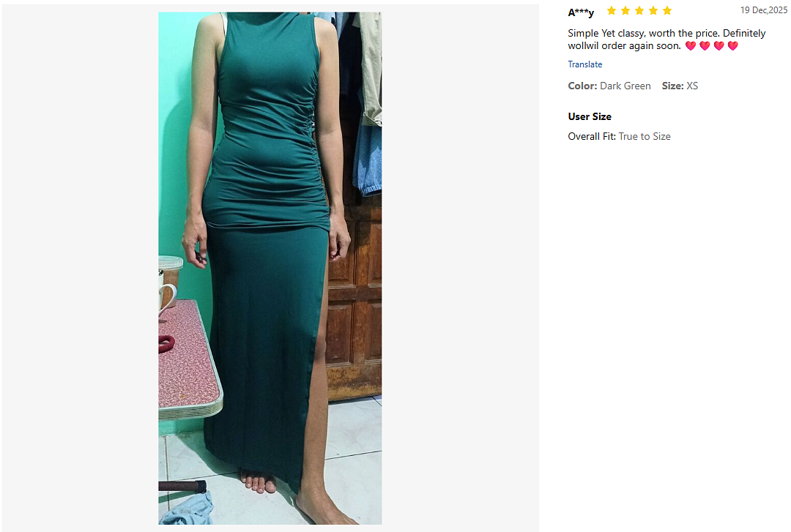Click the fourth yellow rating star

coord(653,10)
